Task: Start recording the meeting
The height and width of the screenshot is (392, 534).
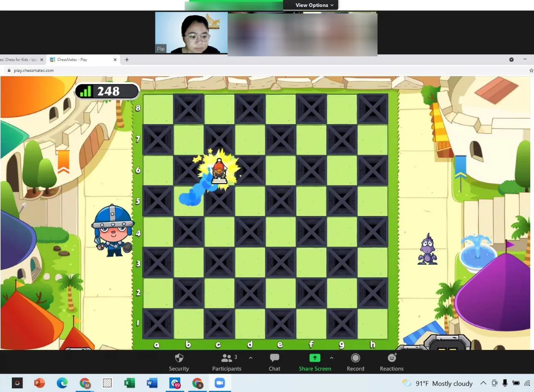Action: click(355, 362)
